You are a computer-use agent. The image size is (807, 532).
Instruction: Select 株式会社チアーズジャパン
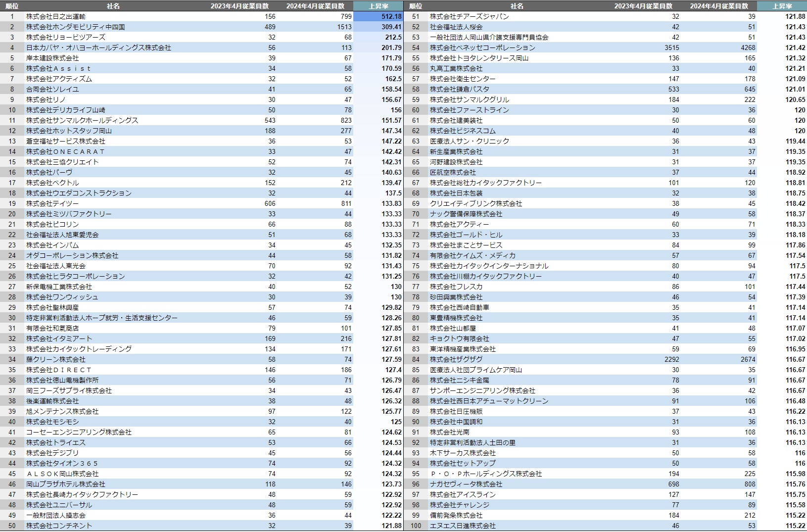point(469,16)
